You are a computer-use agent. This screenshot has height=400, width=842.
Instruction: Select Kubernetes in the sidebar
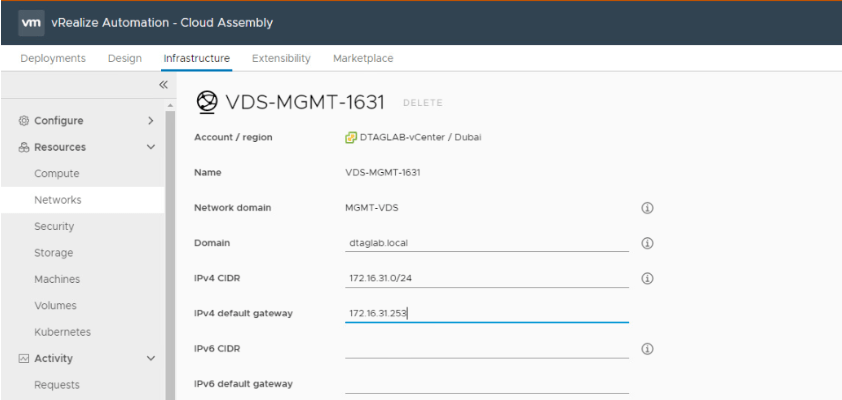tap(63, 331)
